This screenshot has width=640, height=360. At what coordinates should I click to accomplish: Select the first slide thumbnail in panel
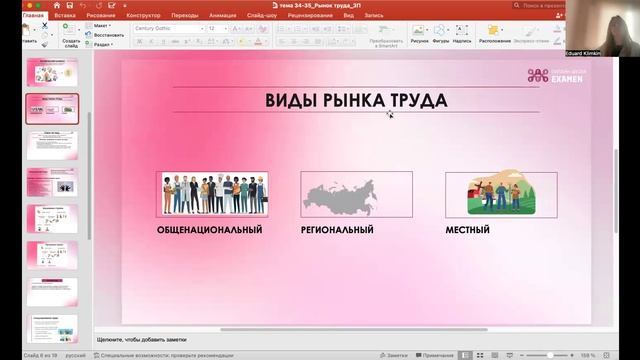(x=52, y=72)
